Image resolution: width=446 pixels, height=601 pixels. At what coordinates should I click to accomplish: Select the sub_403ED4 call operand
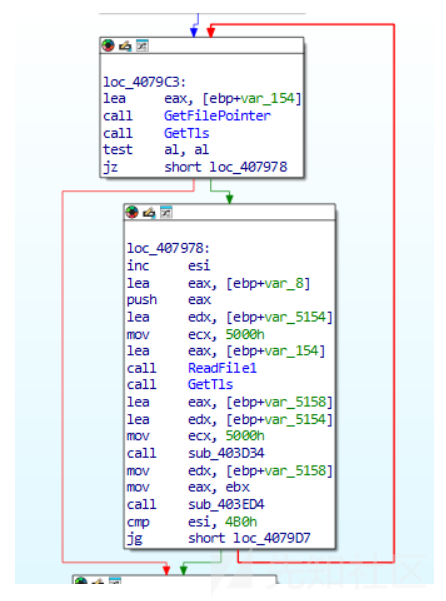(226, 504)
